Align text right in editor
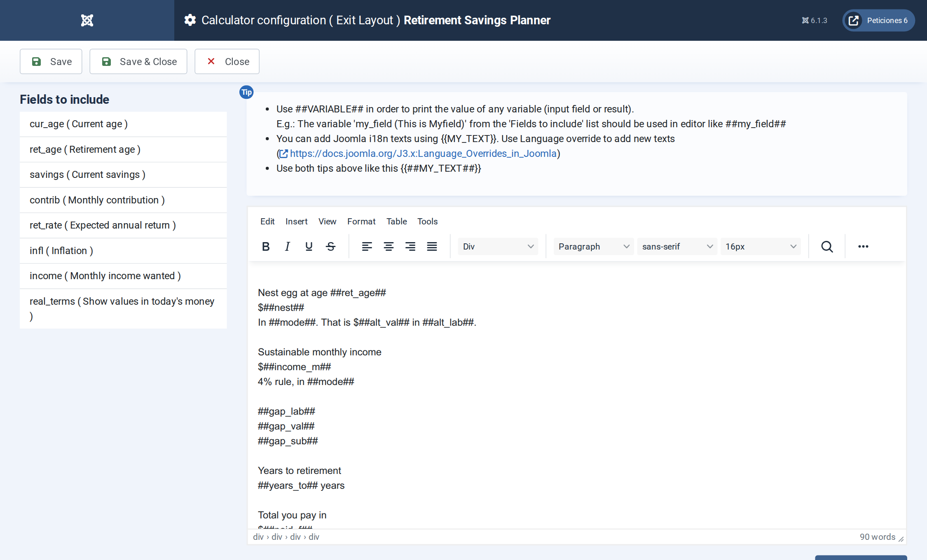 410,246
